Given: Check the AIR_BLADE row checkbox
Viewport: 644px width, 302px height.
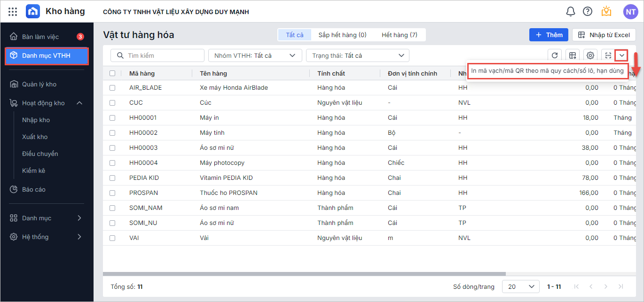Looking at the screenshot, I should click(112, 88).
